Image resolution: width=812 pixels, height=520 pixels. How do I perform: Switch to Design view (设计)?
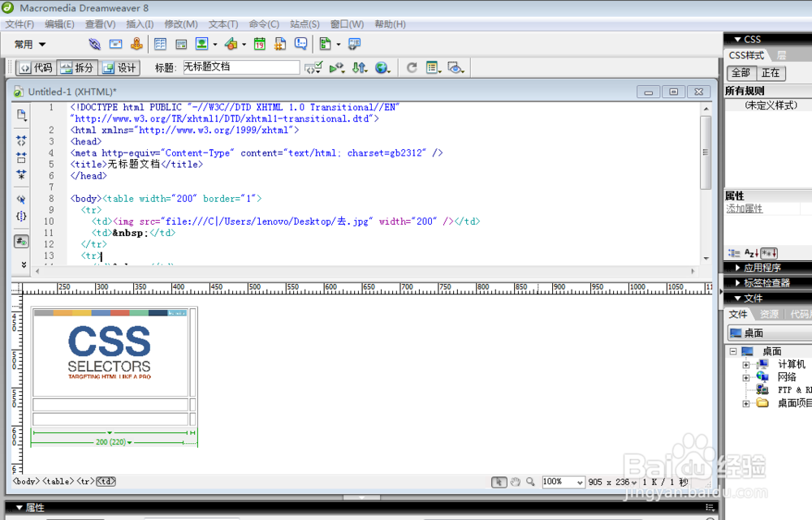click(x=119, y=68)
